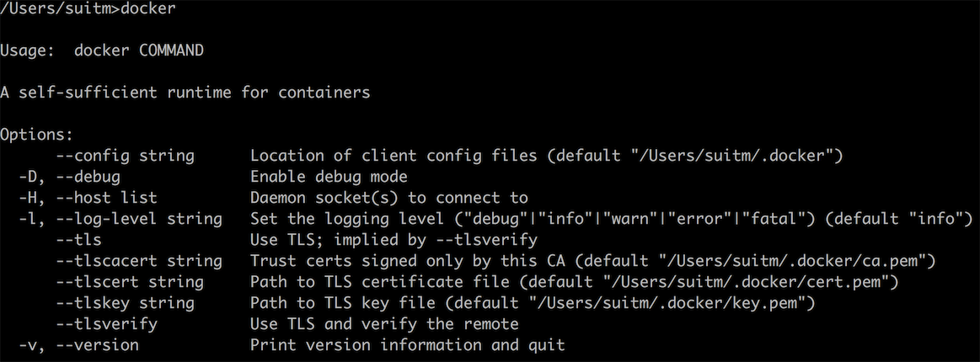Click the '-D, --debug' flag
This screenshot has height=362, width=980.
tap(69, 178)
